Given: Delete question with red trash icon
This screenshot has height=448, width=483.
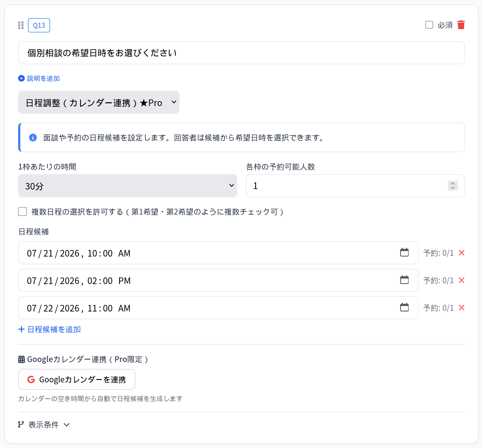Looking at the screenshot, I should point(461,25).
